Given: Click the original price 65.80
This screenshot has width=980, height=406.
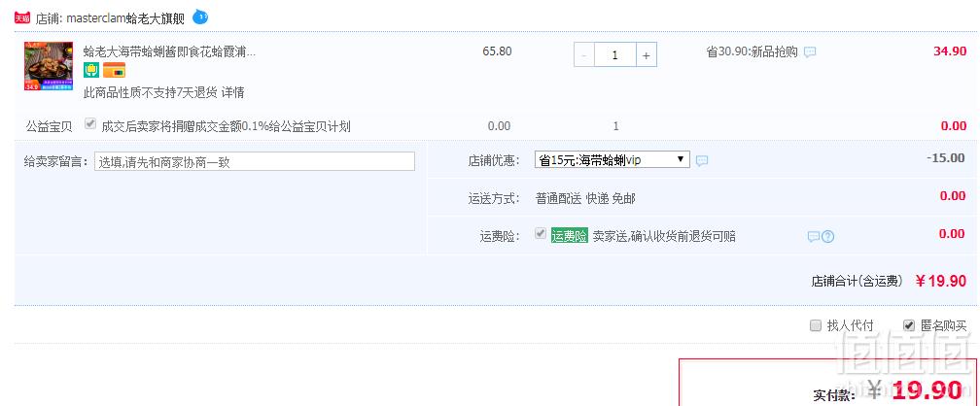Looking at the screenshot, I should point(497,51).
